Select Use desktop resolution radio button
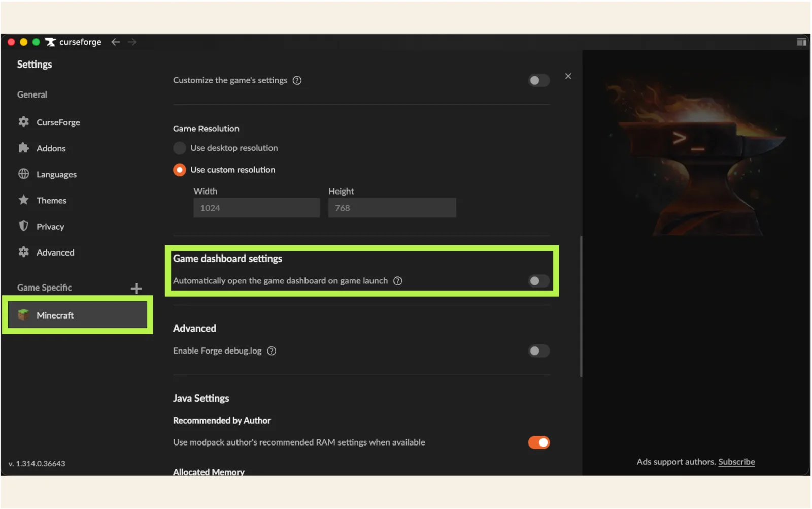 [179, 148]
